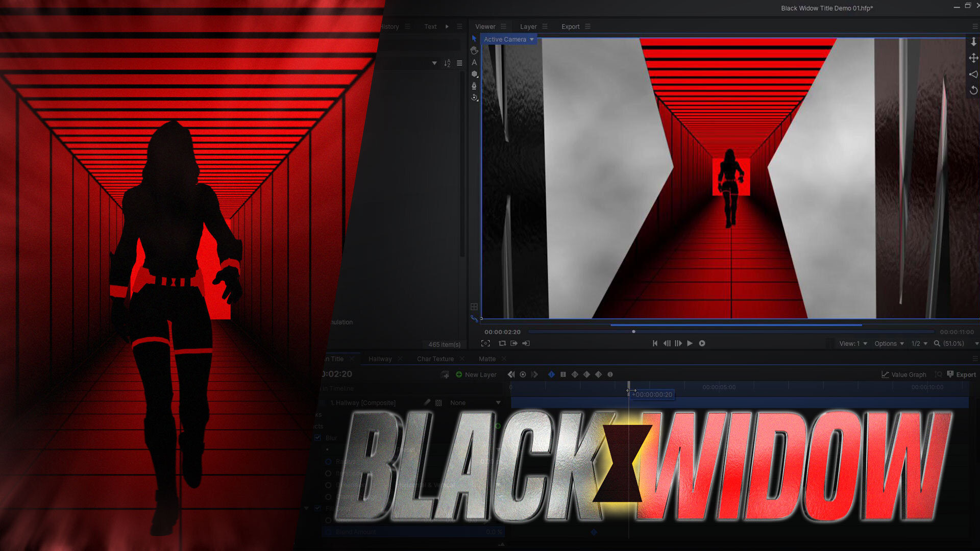980x551 pixels.
Task: Select the constant keyframe square icon
Action: [x=563, y=374]
